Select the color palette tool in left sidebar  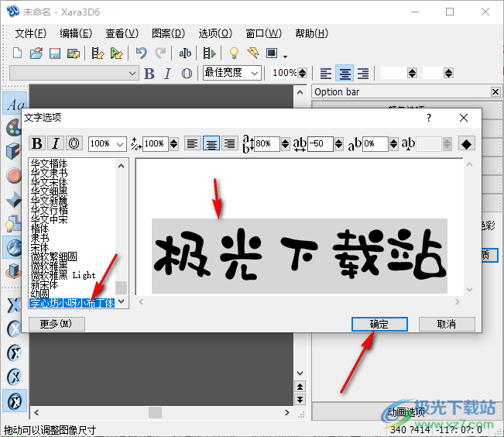[x=13, y=127]
